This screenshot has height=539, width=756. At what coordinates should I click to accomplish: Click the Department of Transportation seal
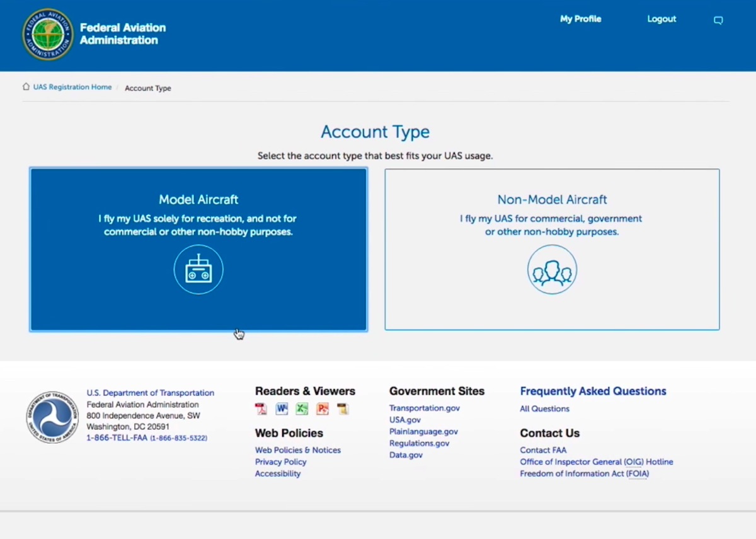[52, 417]
